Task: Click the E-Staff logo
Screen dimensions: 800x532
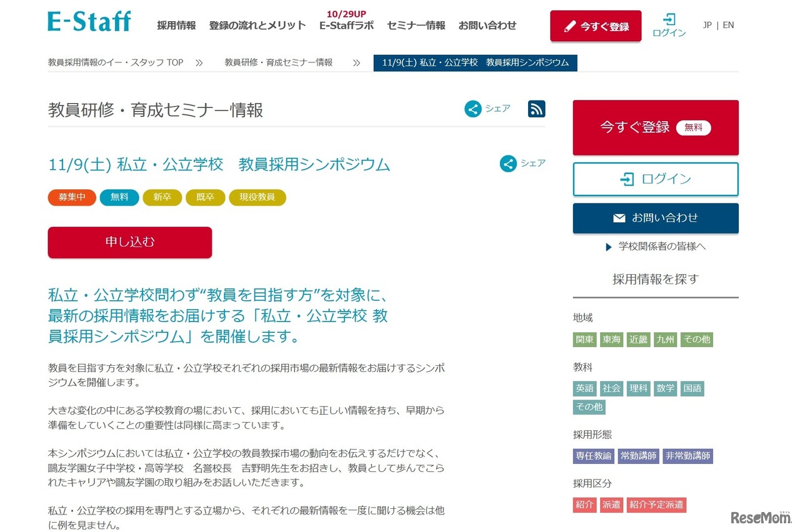Action: (x=89, y=21)
